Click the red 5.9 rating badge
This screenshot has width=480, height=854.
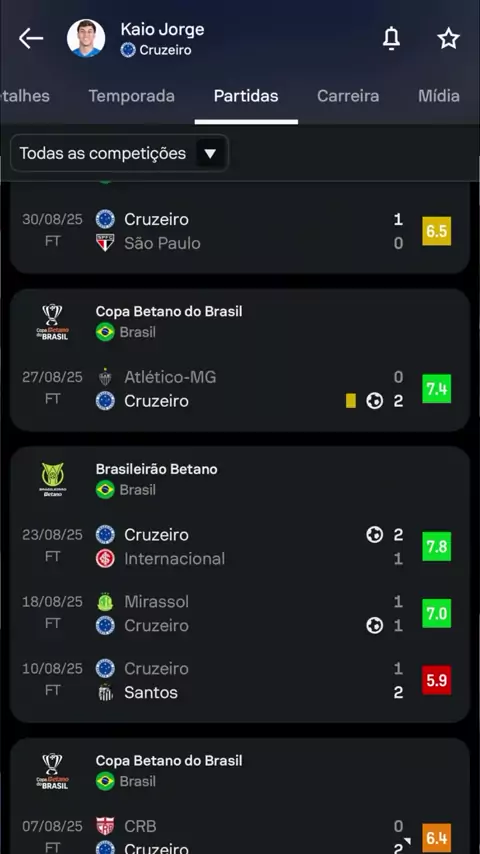click(x=436, y=680)
